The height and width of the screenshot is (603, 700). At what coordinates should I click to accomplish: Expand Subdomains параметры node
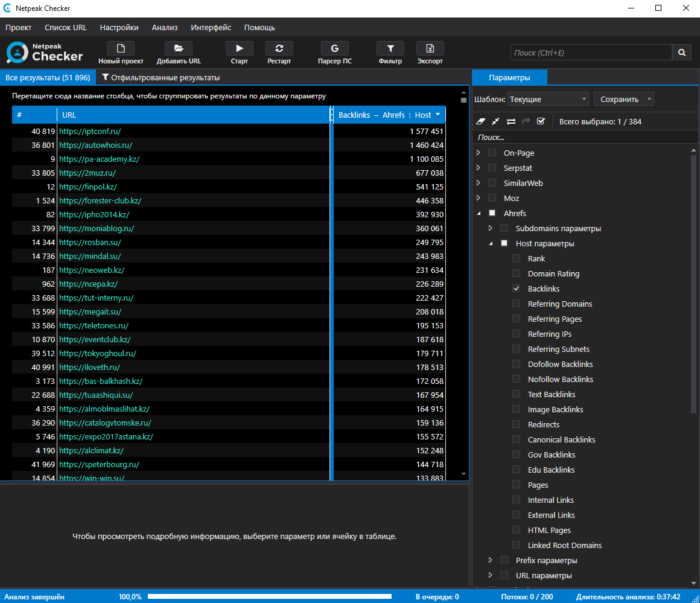pyautogui.click(x=491, y=228)
